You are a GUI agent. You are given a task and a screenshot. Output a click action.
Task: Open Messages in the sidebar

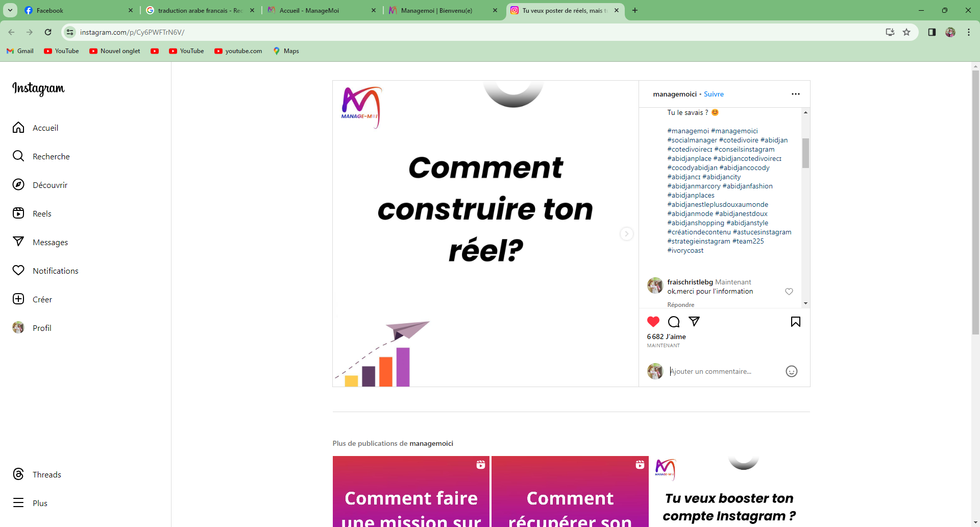coord(50,242)
